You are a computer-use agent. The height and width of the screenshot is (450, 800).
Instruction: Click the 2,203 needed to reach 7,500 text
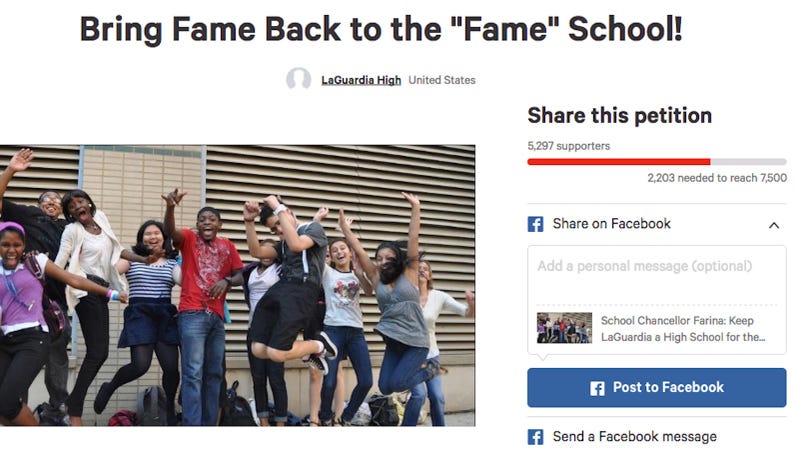pos(717,178)
